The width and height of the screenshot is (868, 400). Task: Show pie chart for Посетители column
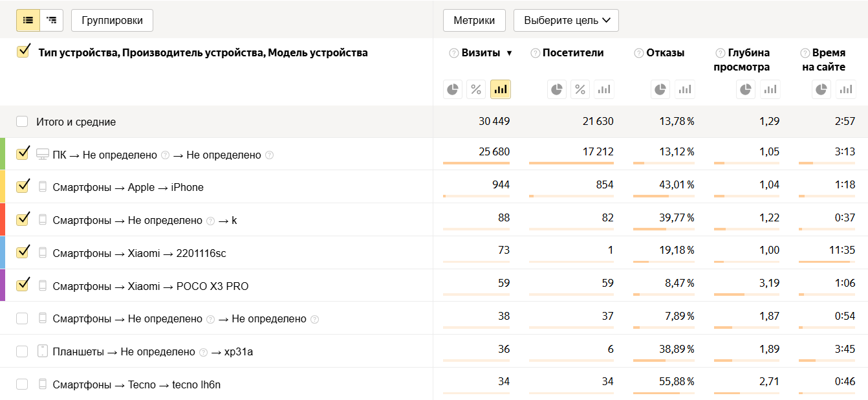(557, 89)
